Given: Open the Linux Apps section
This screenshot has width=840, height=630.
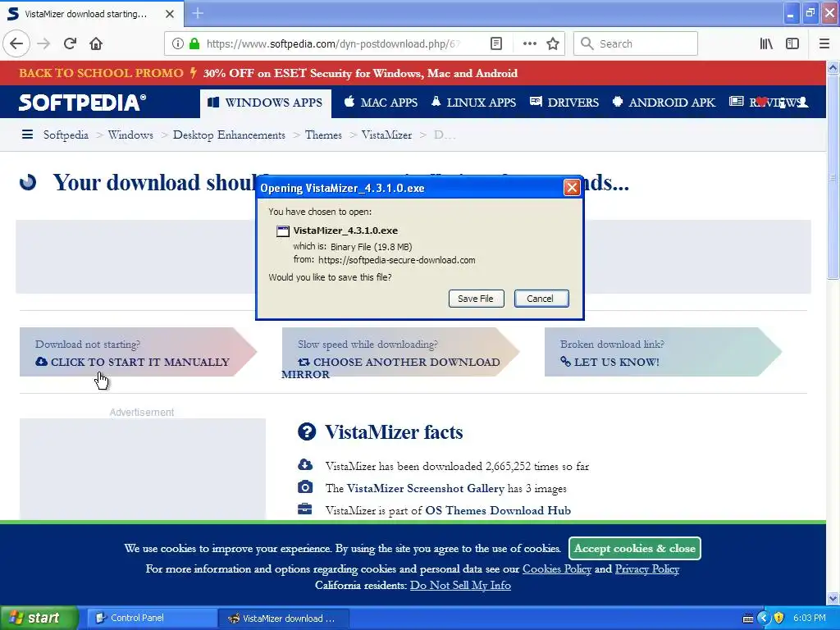Looking at the screenshot, I should point(473,103).
